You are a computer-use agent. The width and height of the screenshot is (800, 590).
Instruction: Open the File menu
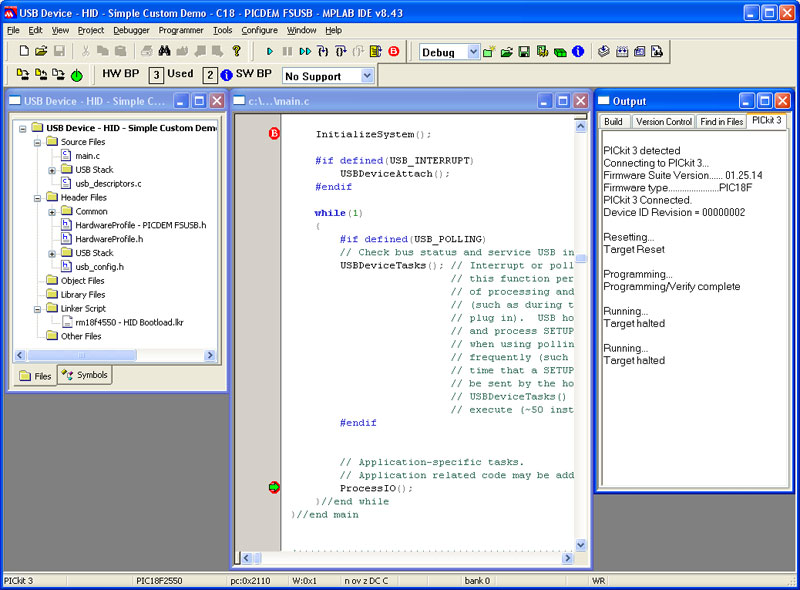13,30
